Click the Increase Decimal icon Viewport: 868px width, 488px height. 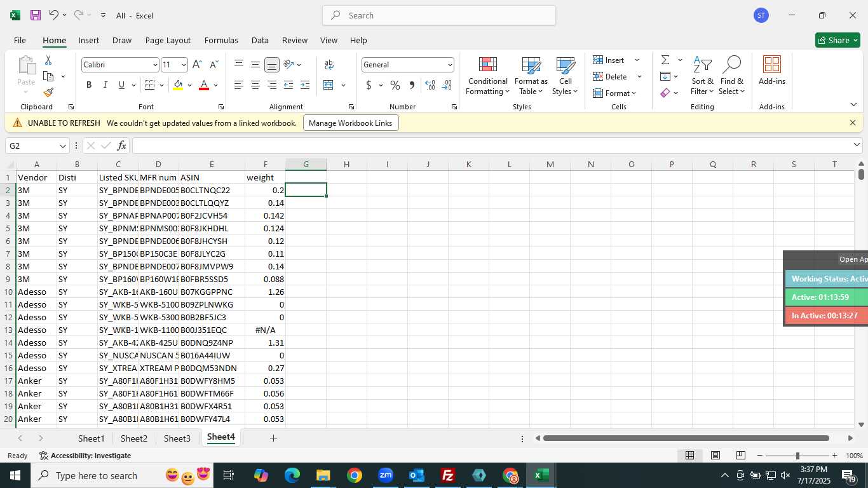point(430,85)
